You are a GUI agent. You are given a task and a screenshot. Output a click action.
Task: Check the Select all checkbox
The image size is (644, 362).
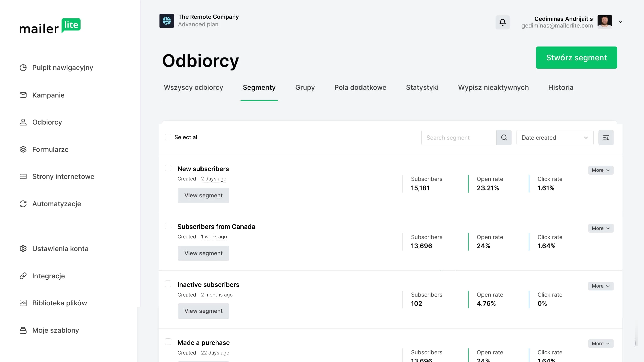point(168,137)
